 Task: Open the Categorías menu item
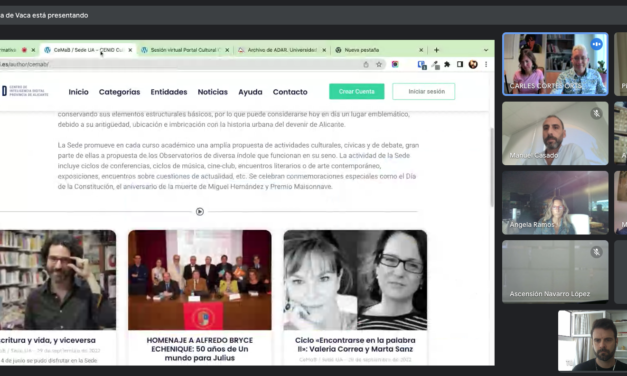[x=120, y=92]
